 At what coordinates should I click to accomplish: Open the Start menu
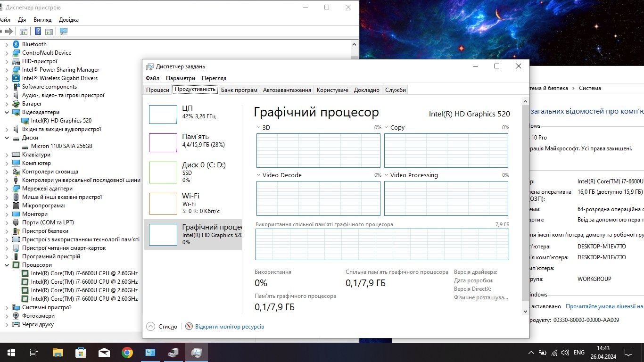click(11, 352)
